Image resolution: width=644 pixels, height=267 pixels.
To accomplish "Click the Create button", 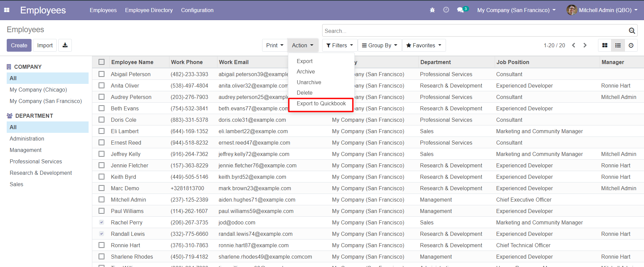I will [19, 45].
